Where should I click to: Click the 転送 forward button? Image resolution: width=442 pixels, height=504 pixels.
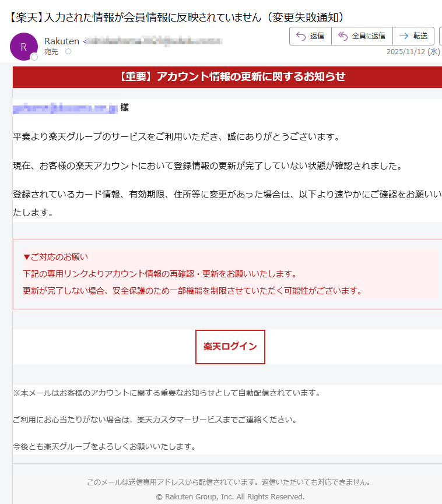click(413, 36)
